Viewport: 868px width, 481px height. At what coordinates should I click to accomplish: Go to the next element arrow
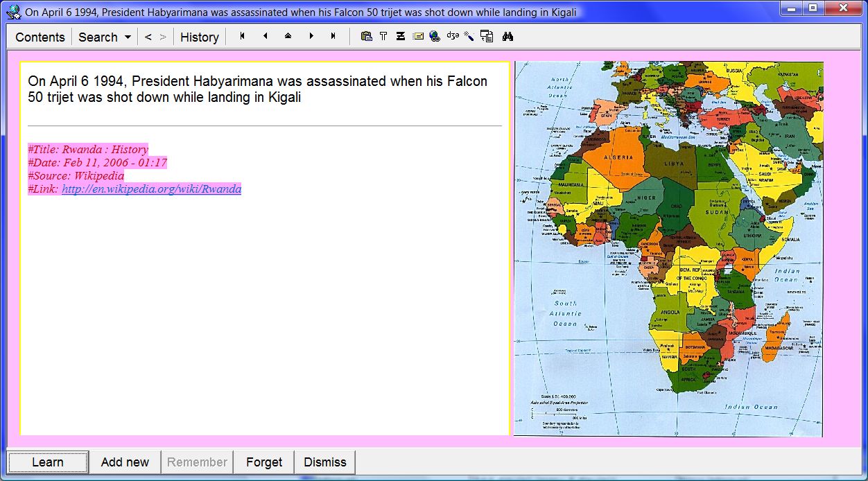point(311,36)
